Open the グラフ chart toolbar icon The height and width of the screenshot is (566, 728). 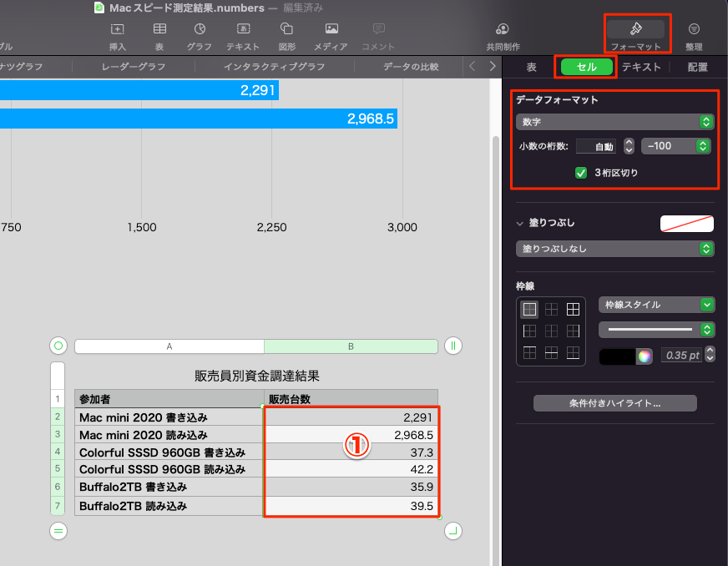pos(200,29)
